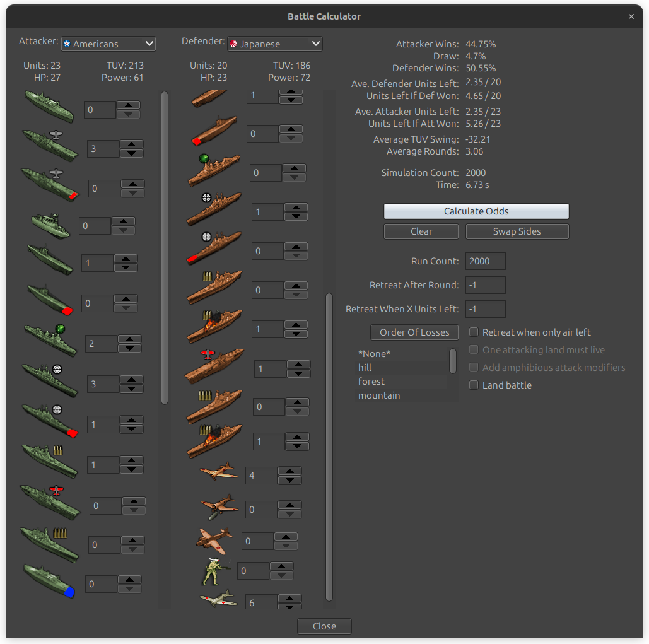Check Add amphibious attack modifiers
The width and height of the screenshot is (649, 644).
tap(474, 367)
